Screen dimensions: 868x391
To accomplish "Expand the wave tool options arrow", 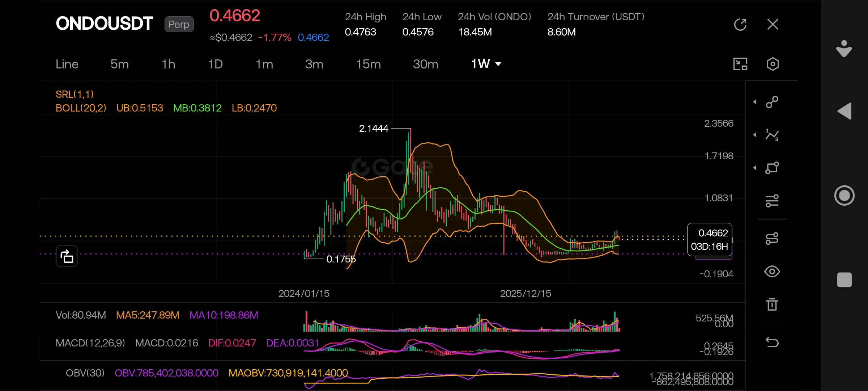I will (x=755, y=135).
